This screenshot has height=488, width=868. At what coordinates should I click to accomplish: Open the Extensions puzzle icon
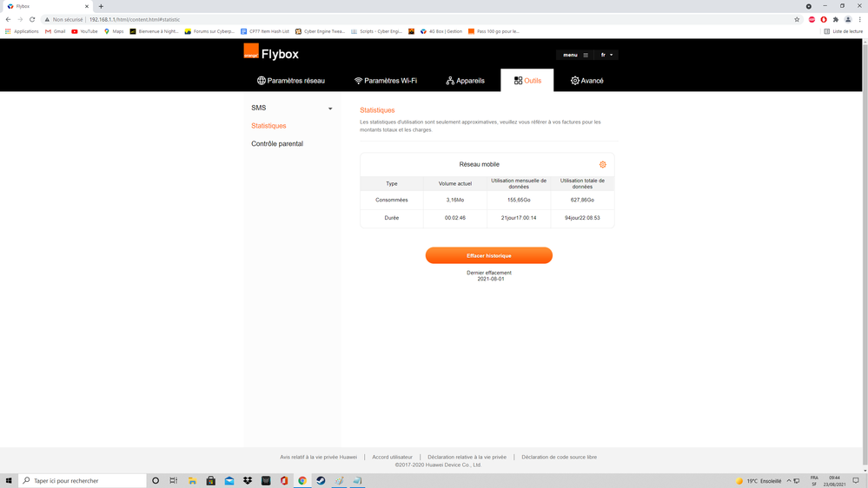click(x=836, y=19)
